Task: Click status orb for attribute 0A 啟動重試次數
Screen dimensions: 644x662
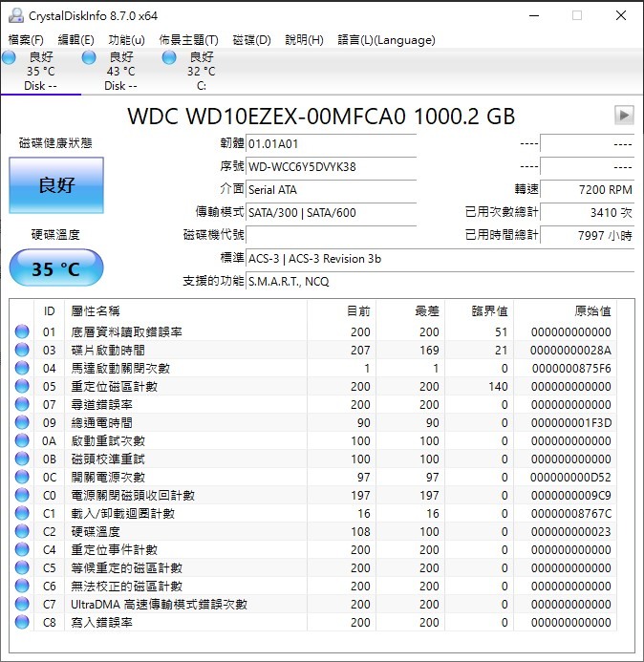Action: pos(22,440)
